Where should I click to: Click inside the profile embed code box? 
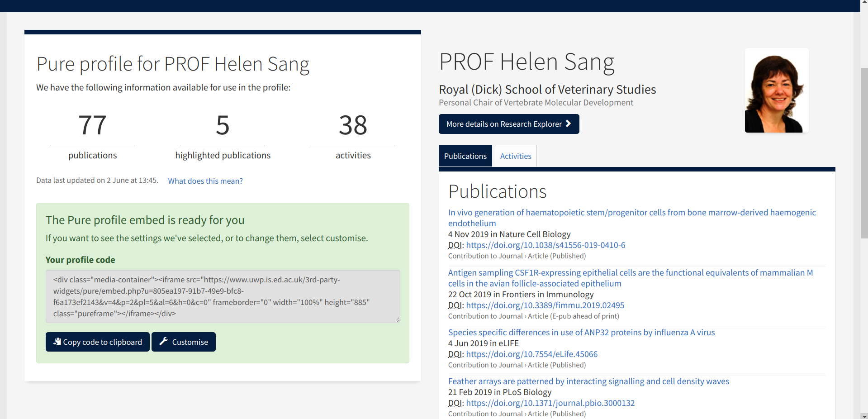click(x=223, y=296)
